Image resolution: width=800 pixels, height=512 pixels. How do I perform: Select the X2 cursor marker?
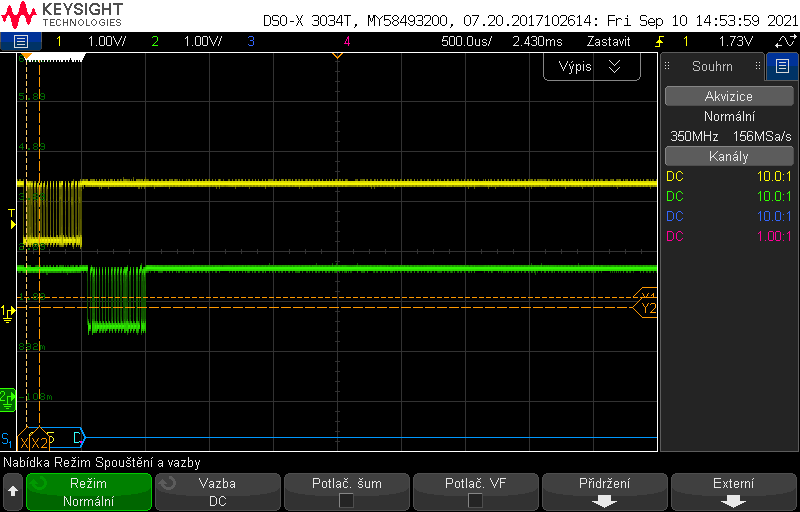[39, 443]
